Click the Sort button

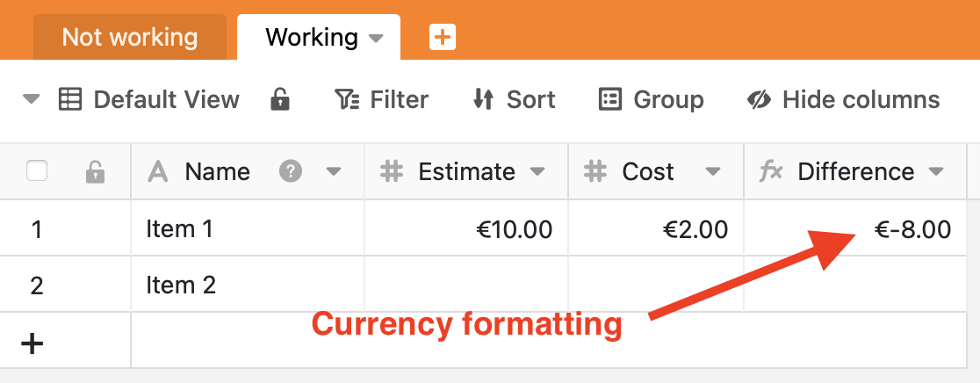tap(514, 100)
